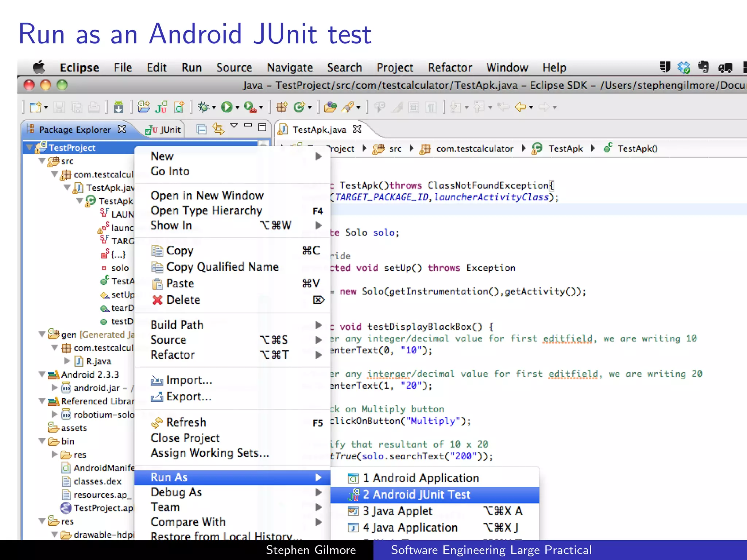Click Build Path in context menu
The width and height of the screenshot is (747, 560).
(232, 325)
